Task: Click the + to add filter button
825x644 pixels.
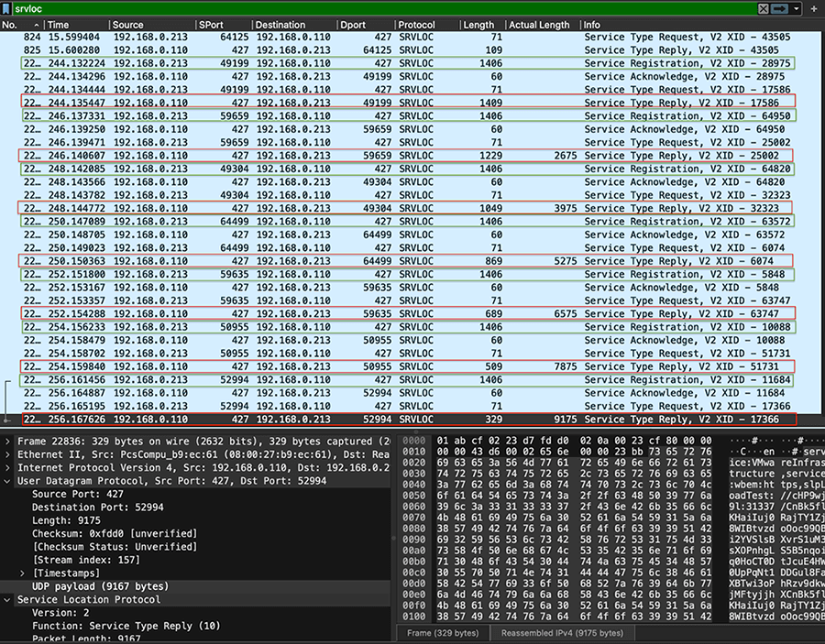Action: [814, 8]
